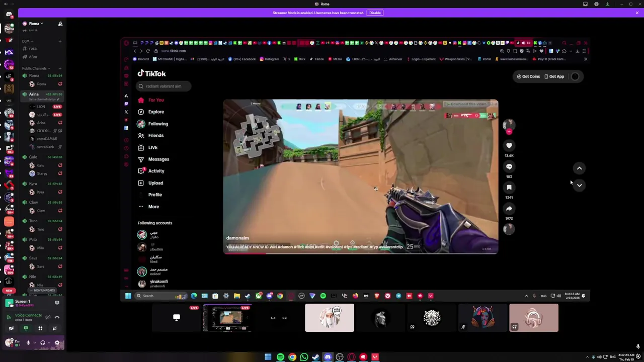The height and width of the screenshot is (362, 644).
Task: Open TikTok LIVE section
Action: tap(148, 147)
